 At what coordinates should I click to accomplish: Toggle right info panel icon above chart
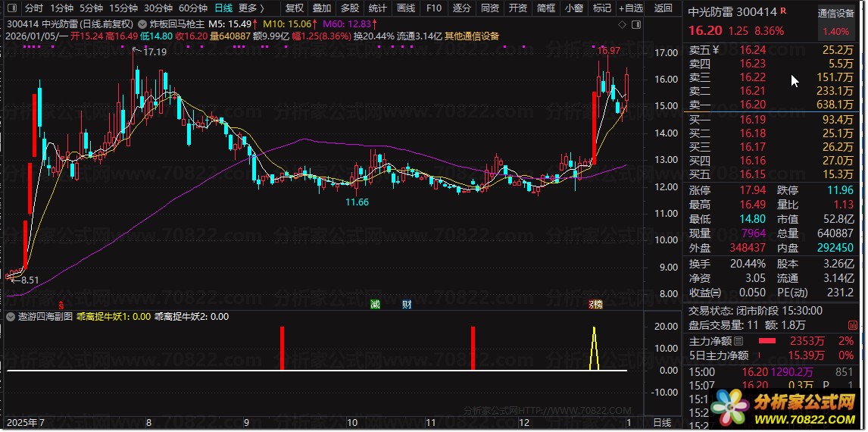pos(636,24)
